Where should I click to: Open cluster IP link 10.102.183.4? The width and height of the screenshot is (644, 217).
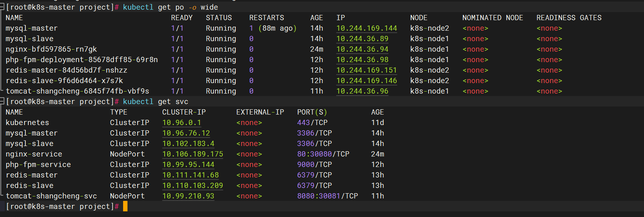click(188, 144)
